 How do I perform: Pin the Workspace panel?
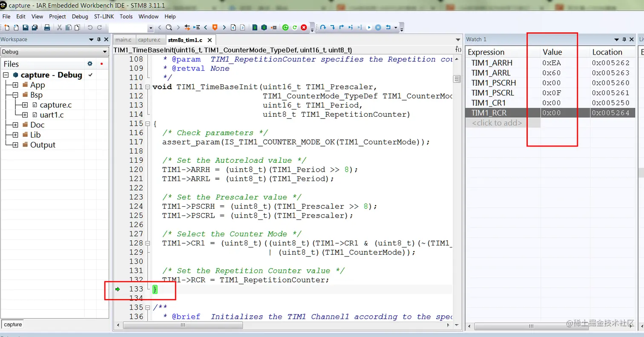tap(99, 39)
